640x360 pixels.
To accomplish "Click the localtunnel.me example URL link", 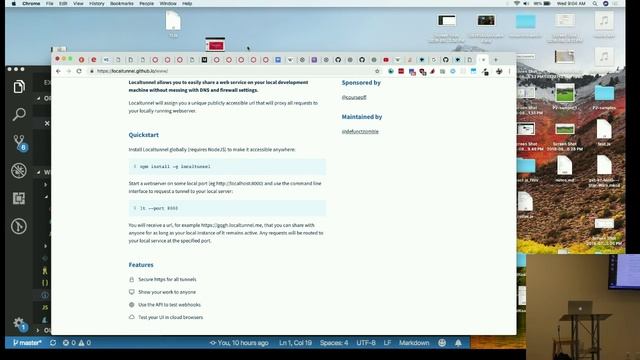I will (231, 225).
